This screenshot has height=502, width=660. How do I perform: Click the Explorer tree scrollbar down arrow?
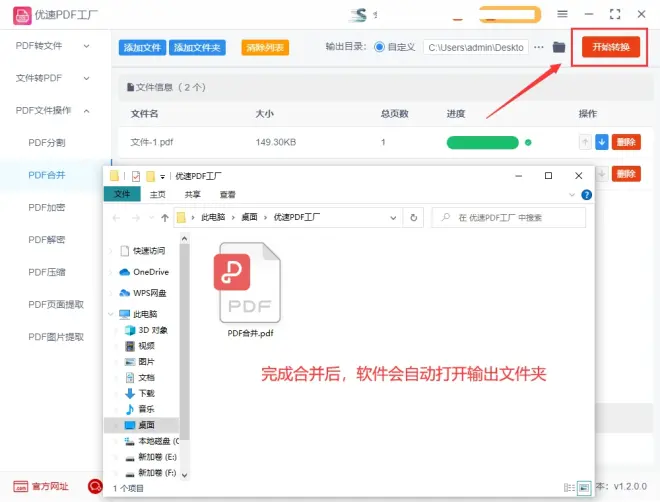pyautogui.click(x=184, y=475)
